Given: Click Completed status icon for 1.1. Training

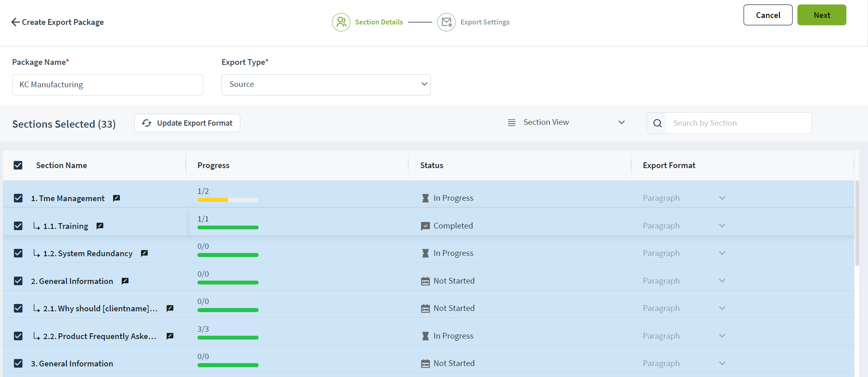Looking at the screenshot, I should click(x=425, y=226).
